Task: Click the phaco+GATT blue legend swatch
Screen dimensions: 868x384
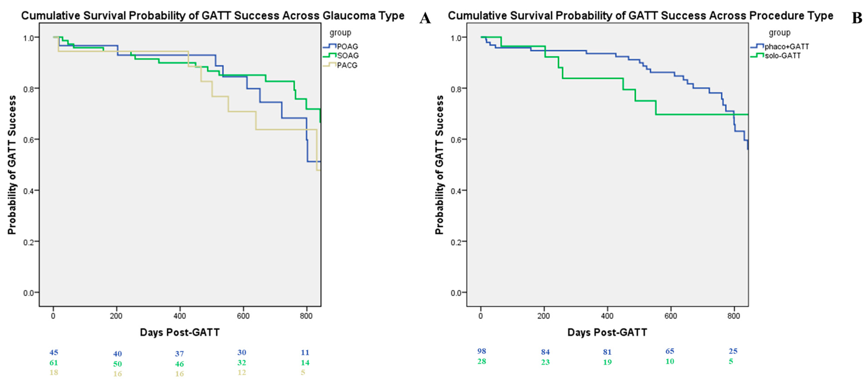Action: pyautogui.click(x=757, y=46)
